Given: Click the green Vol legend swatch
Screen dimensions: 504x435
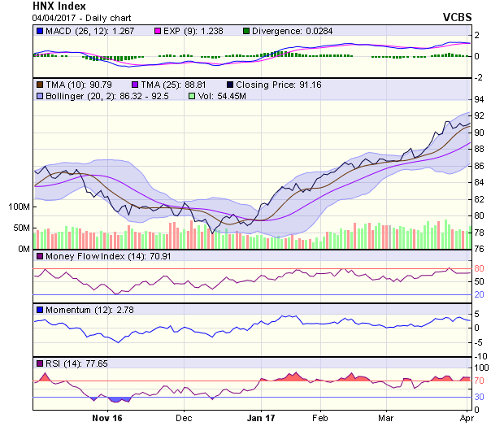Looking at the screenshot, I should coord(192,96).
